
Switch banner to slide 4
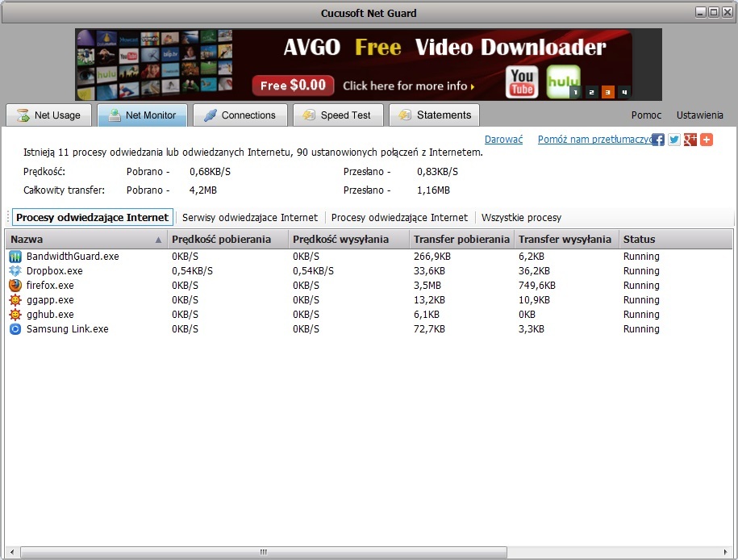coord(624,92)
